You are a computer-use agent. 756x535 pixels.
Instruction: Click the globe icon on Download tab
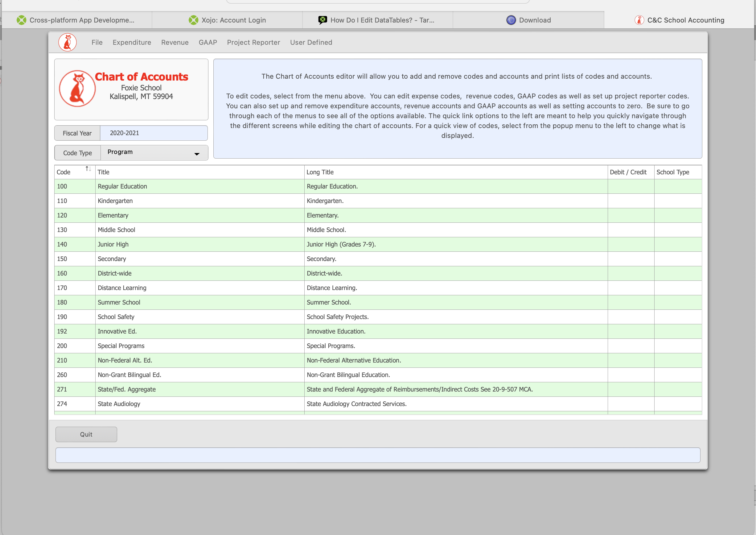511,20
